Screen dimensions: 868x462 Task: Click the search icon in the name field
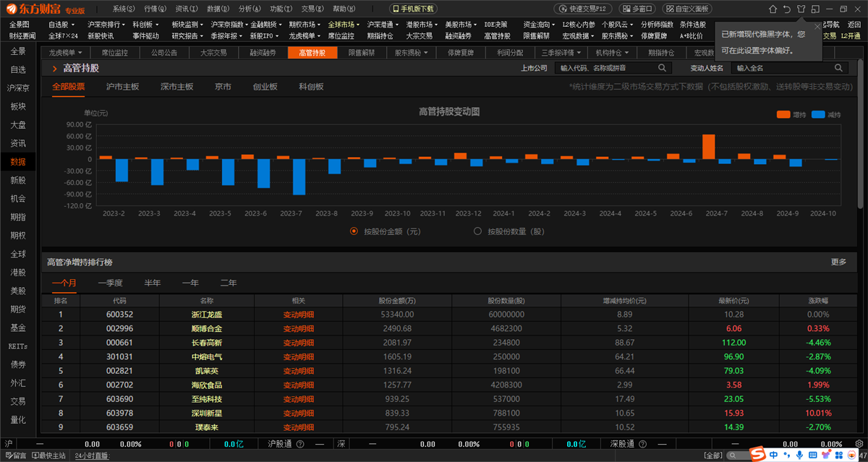[x=839, y=67]
